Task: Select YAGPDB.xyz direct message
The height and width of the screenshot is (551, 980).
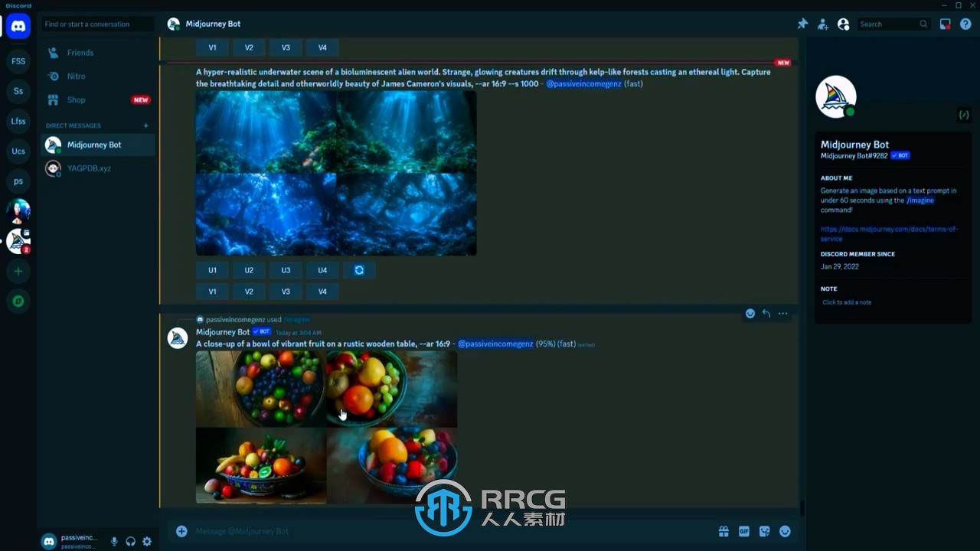Action: [x=98, y=168]
